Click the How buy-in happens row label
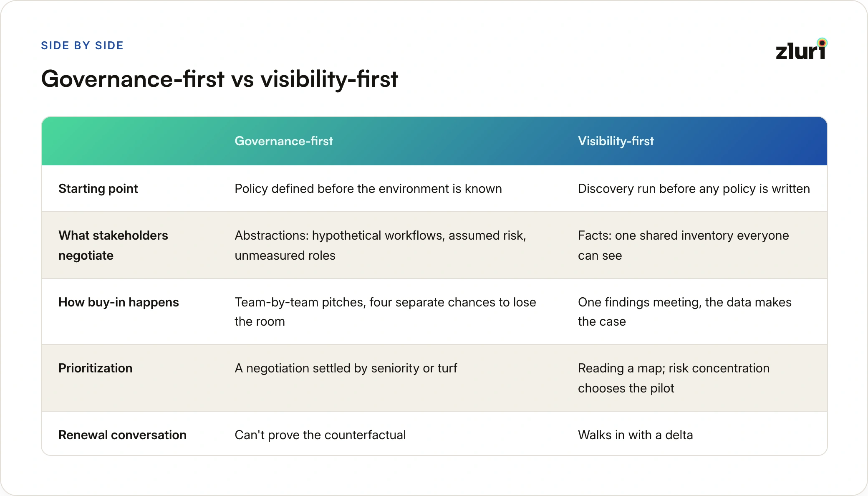868x496 pixels. pos(119,302)
